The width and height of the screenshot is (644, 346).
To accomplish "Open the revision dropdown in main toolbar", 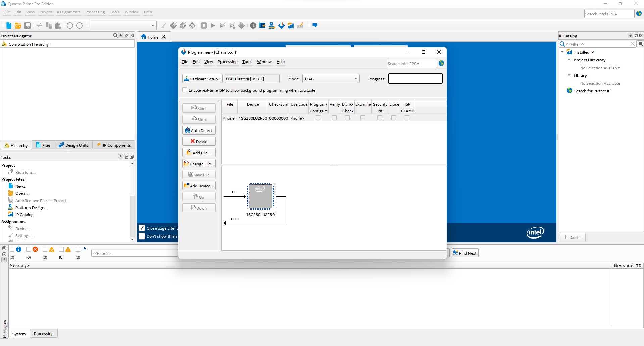I will tap(123, 25).
